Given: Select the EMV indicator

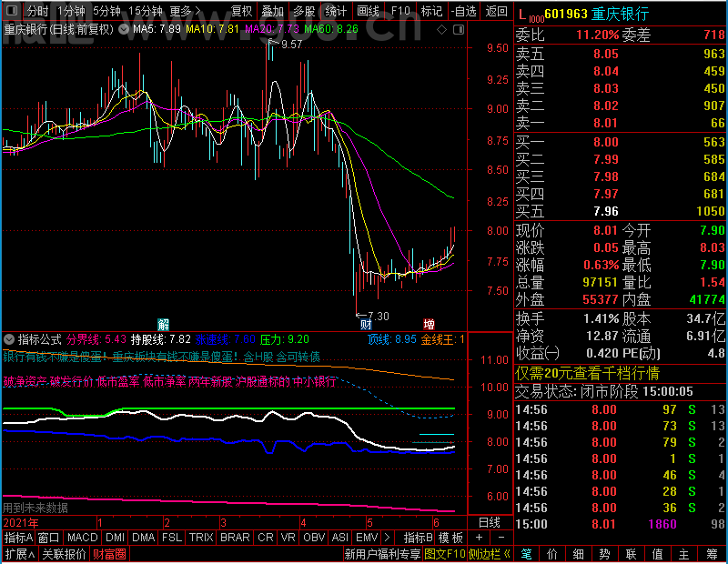Looking at the screenshot, I should click(x=367, y=538).
